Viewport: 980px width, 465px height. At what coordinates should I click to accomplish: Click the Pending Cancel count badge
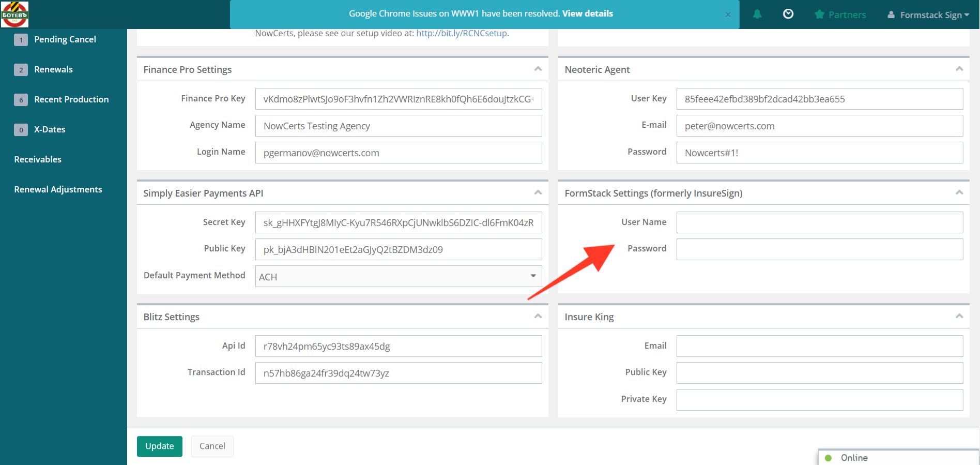pyautogui.click(x=21, y=40)
